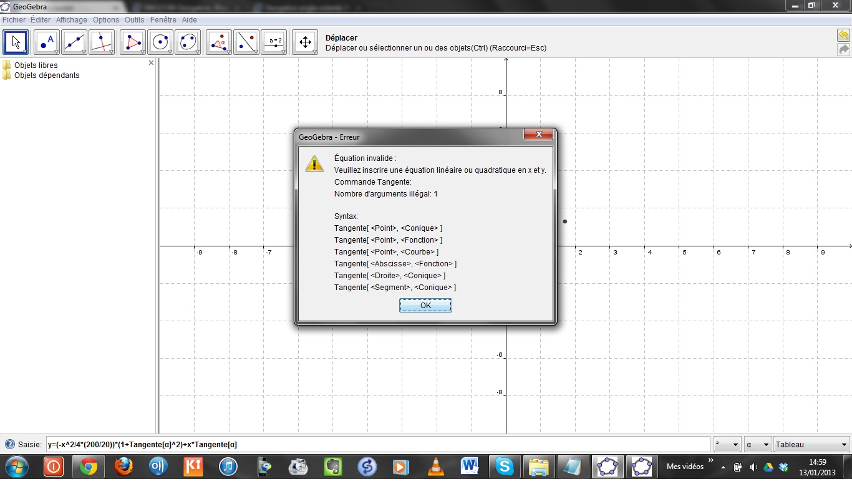Open VLC media player from the taskbar
852x504 pixels.
point(435,467)
